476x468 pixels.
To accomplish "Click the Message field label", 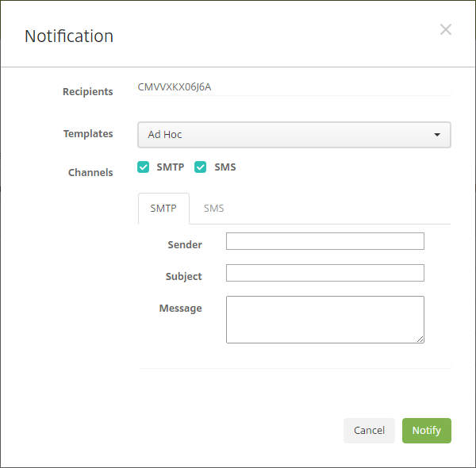I will (180, 308).
